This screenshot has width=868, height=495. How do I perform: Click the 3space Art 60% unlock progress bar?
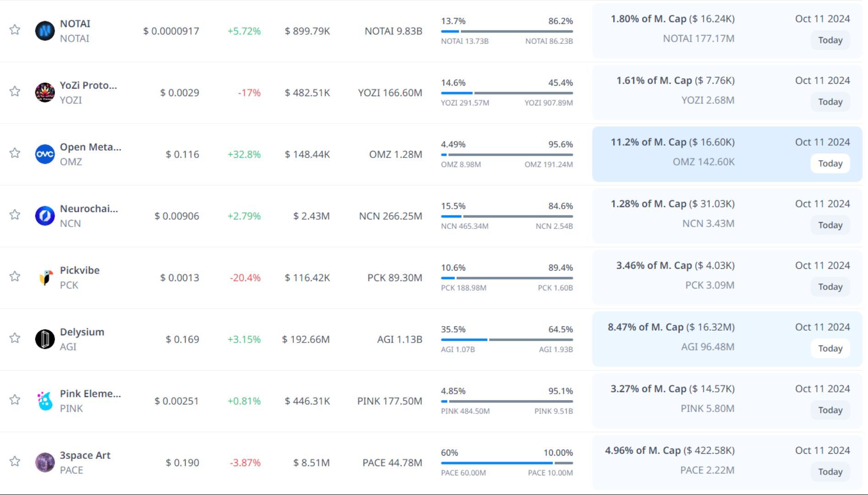coord(506,463)
